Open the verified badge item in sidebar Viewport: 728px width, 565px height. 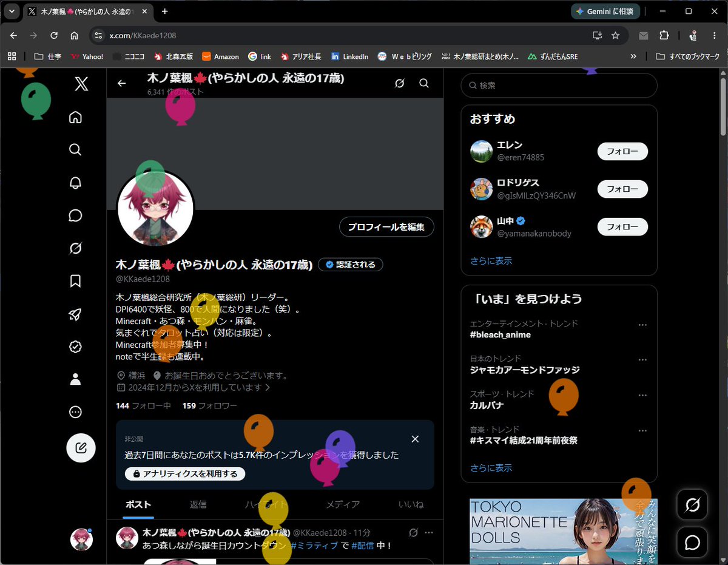pos(75,347)
